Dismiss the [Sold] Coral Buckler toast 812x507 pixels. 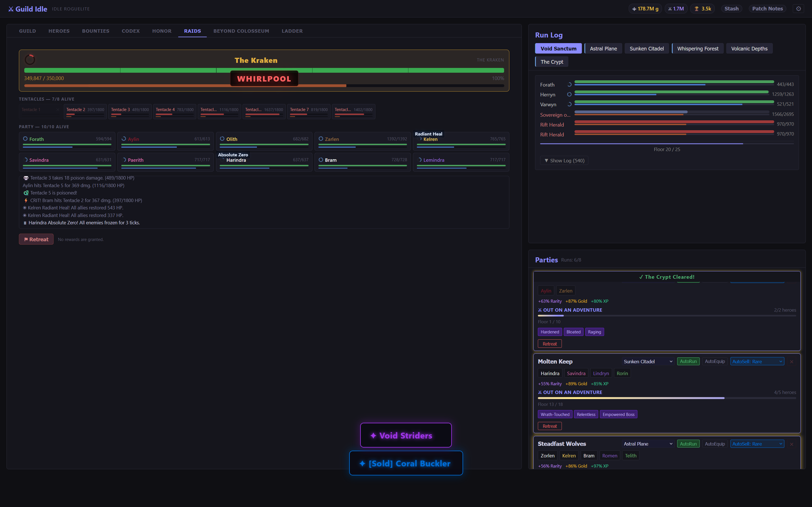(406, 463)
